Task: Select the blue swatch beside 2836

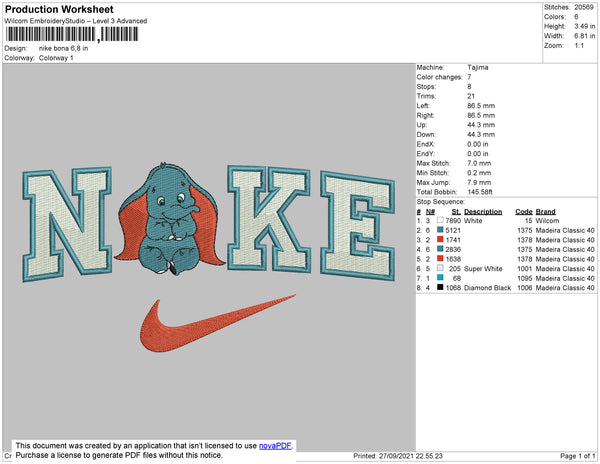Action: (x=440, y=249)
